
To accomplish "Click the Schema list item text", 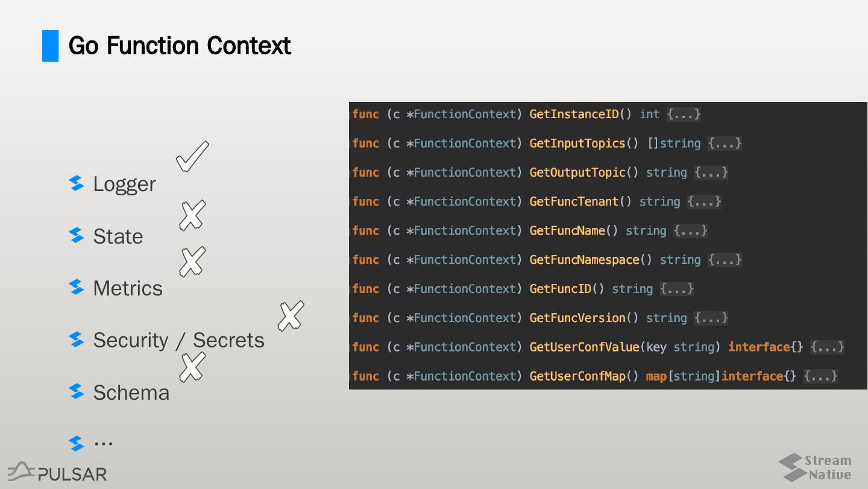I will tap(131, 393).
